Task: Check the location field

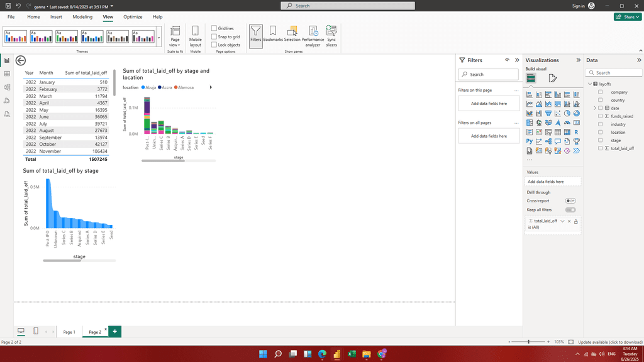Action: pos(601,132)
